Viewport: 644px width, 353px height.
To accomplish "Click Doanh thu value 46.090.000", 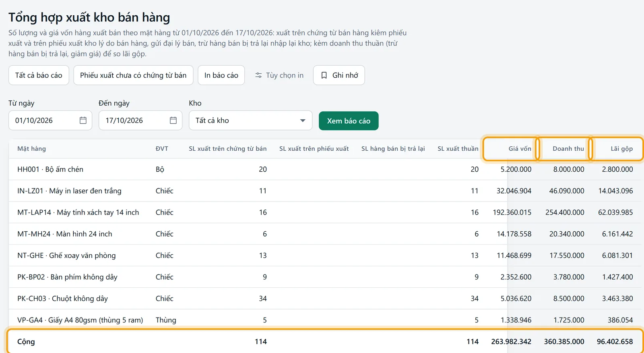I will tap(567, 191).
